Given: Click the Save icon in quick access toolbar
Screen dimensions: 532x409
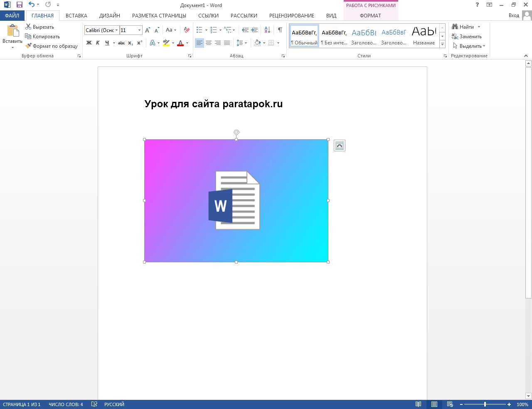Looking at the screenshot, I should click(x=19, y=5).
